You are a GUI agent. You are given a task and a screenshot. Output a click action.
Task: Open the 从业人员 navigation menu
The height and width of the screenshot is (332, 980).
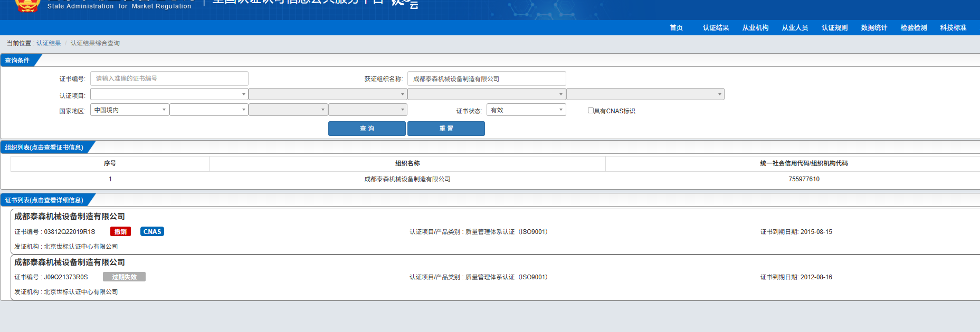coord(795,28)
